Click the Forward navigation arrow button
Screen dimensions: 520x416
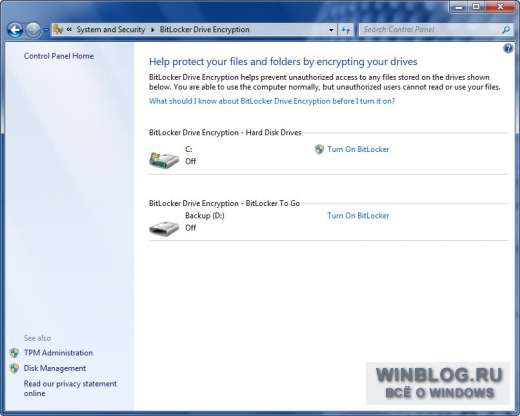[x=33, y=30]
